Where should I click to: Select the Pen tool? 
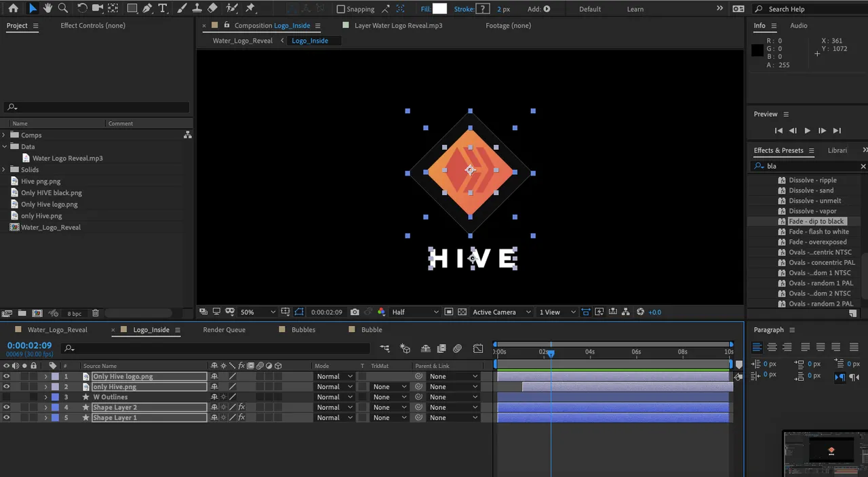click(147, 9)
